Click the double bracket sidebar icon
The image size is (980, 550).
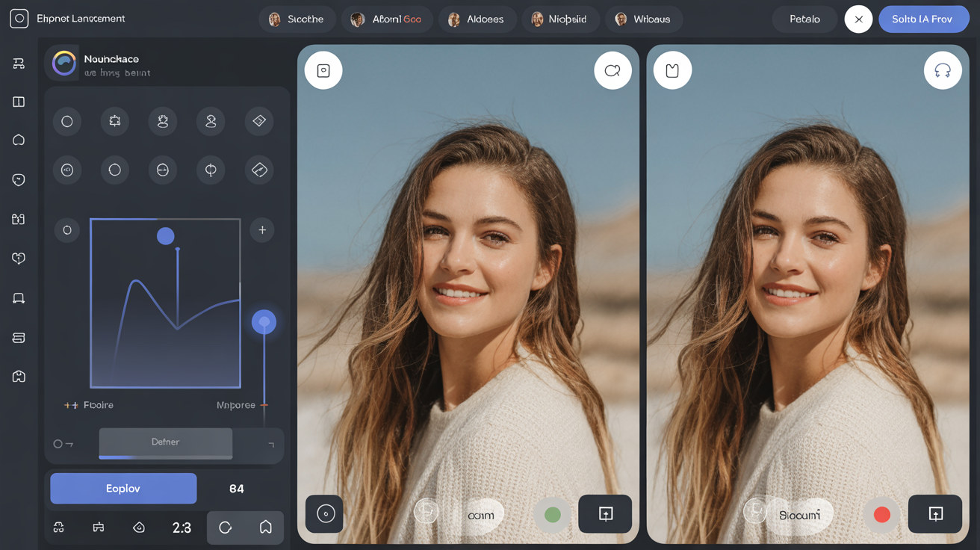point(19,219)
